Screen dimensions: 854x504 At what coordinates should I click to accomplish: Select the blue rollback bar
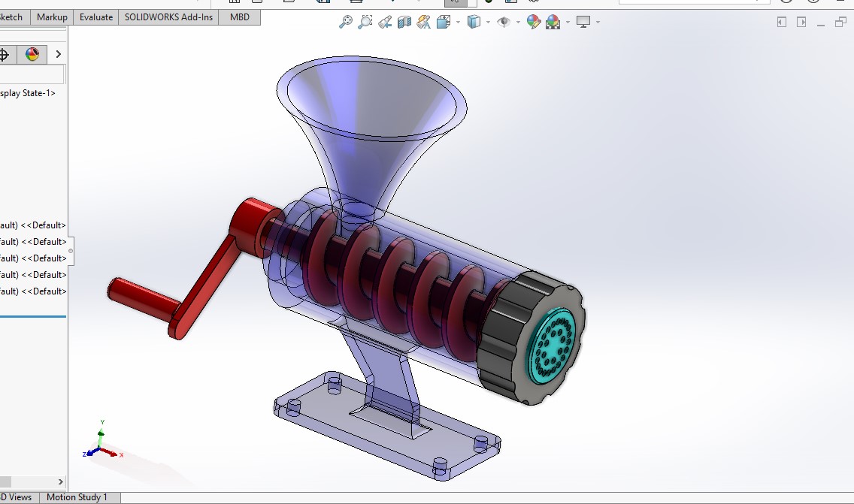click(x=33, y=316)
